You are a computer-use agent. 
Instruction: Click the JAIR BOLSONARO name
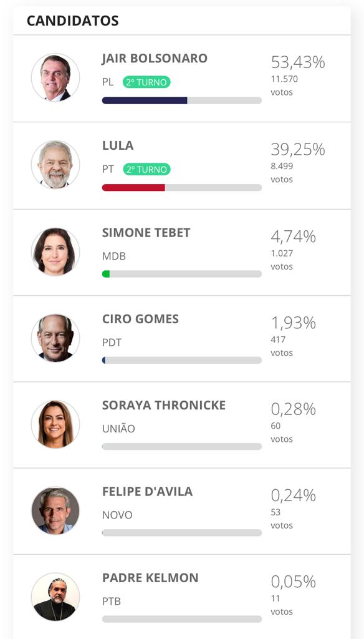[155, 58]
